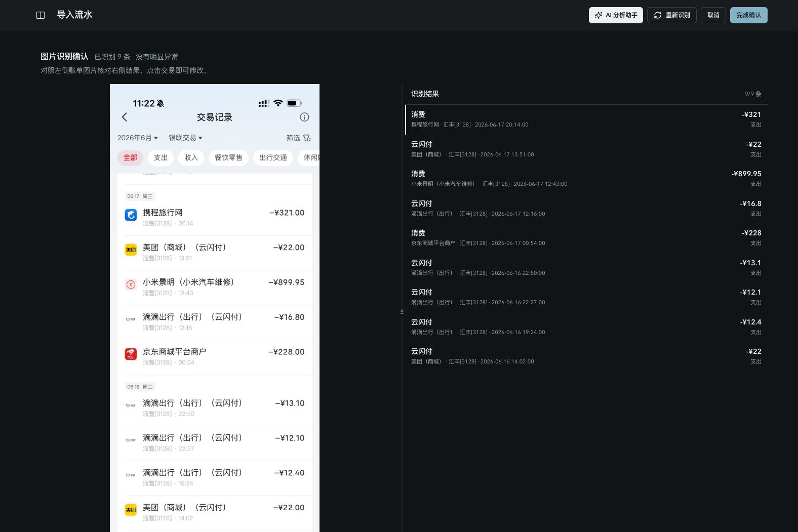The image size is (798, 532).
Task: Switch to the 餐饮零售 category tab
Action: coord(228,157)
